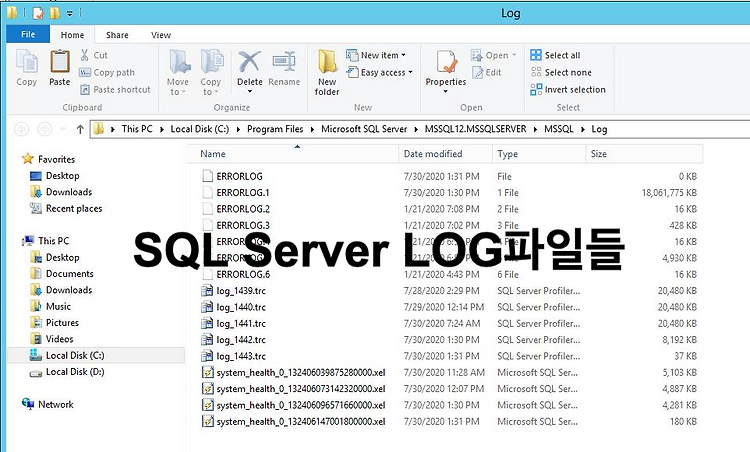750x452 pixels.
Task: Select log_1443.trc file icon
Action: click(x=207, y=356)
